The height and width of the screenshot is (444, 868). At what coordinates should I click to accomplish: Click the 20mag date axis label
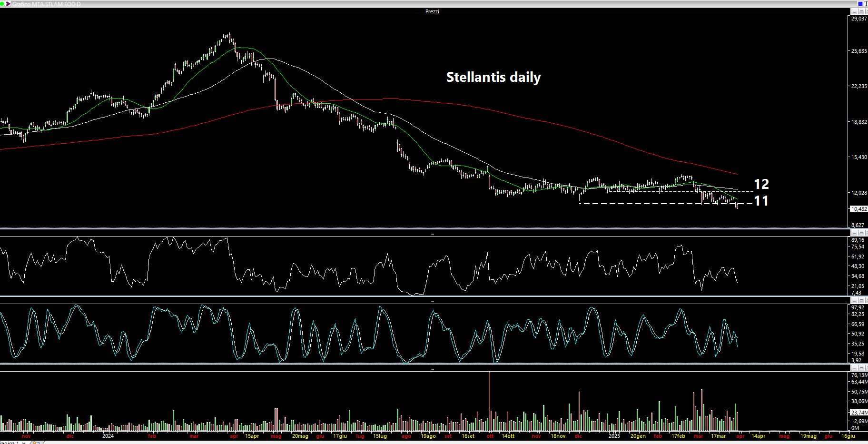click(x=300, y=436)
